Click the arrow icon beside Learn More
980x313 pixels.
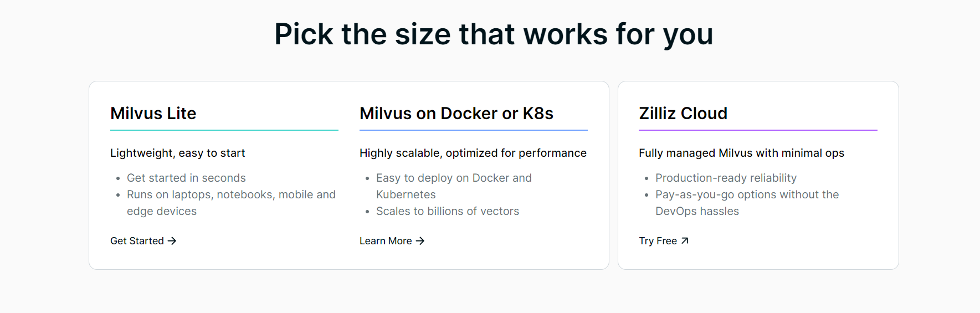(x=420, y=241)
